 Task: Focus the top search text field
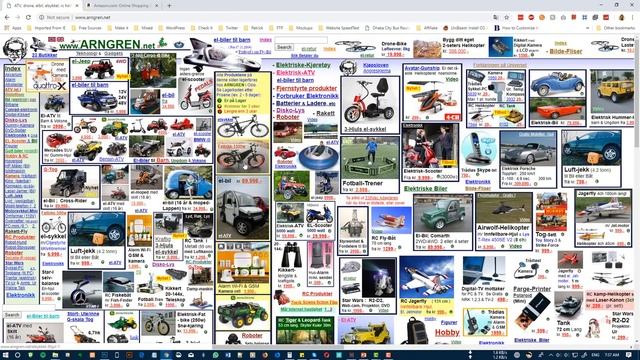[301, 40]
